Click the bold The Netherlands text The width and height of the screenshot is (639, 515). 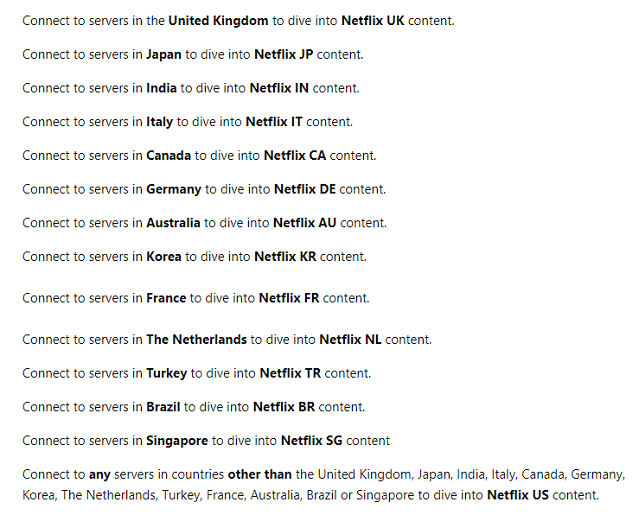click(x=197, y=339)
